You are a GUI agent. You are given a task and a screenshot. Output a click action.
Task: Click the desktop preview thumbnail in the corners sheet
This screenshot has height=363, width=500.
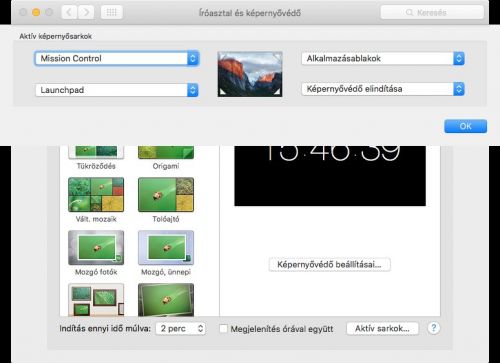[x=250, y=74]
